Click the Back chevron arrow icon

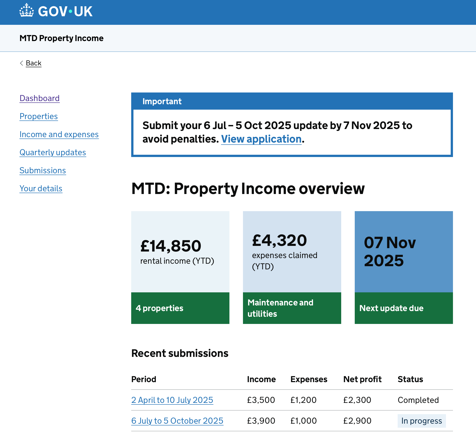(x=21, y=63)
